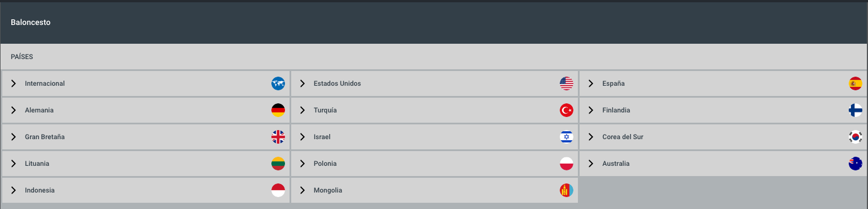Viewport: 868px width, 209px height.
Task: Expand the chevron next to Polonia
Action: click(303, 164)
